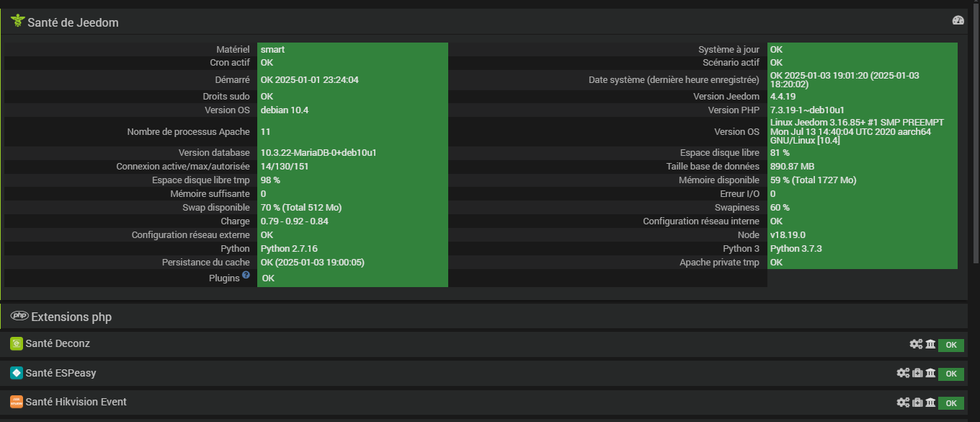This screenshot has width=980, height=422.
Task: Click the OK status badge for Hikvision Event
Action: pyautogui.click(x=951, y=403)
